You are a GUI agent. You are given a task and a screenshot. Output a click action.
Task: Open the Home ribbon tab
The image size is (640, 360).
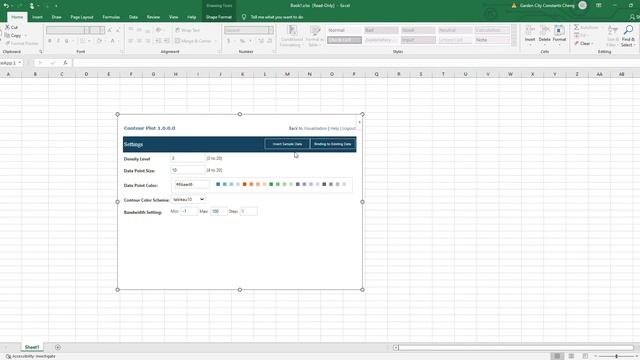[17, 17]
